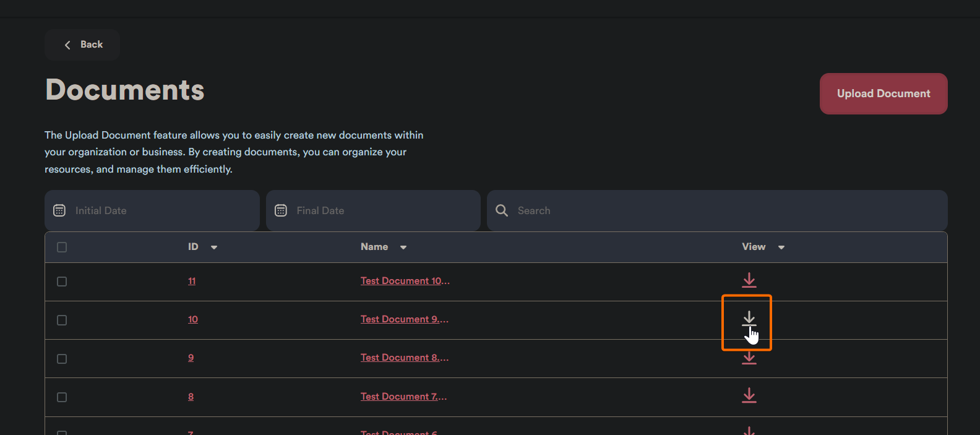Select the checkbox for document ID 10
Viewport: 980px width, 435px height.
[x=62, y=320]
